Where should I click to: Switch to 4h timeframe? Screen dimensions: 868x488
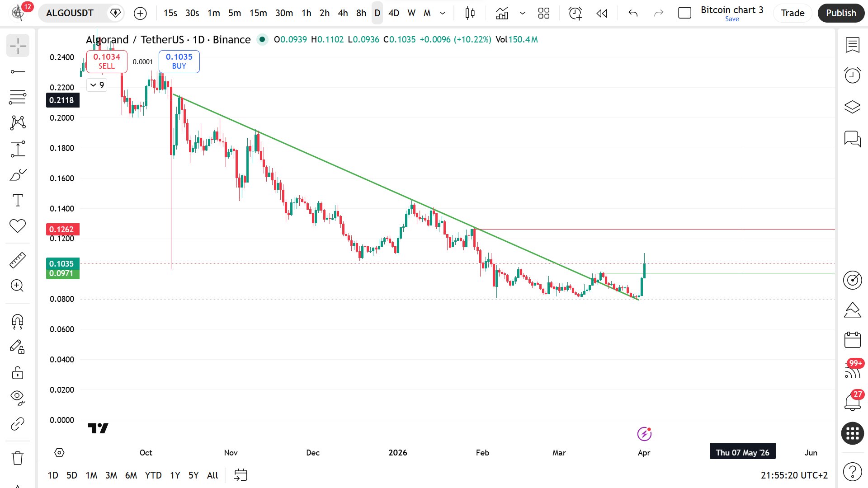[x=343, y=13]
